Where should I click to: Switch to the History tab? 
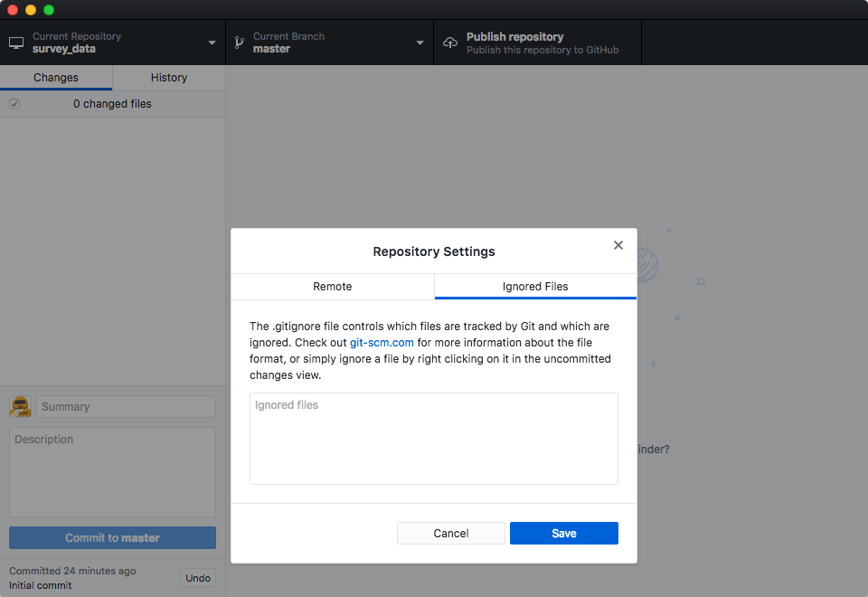click(168, 78)
